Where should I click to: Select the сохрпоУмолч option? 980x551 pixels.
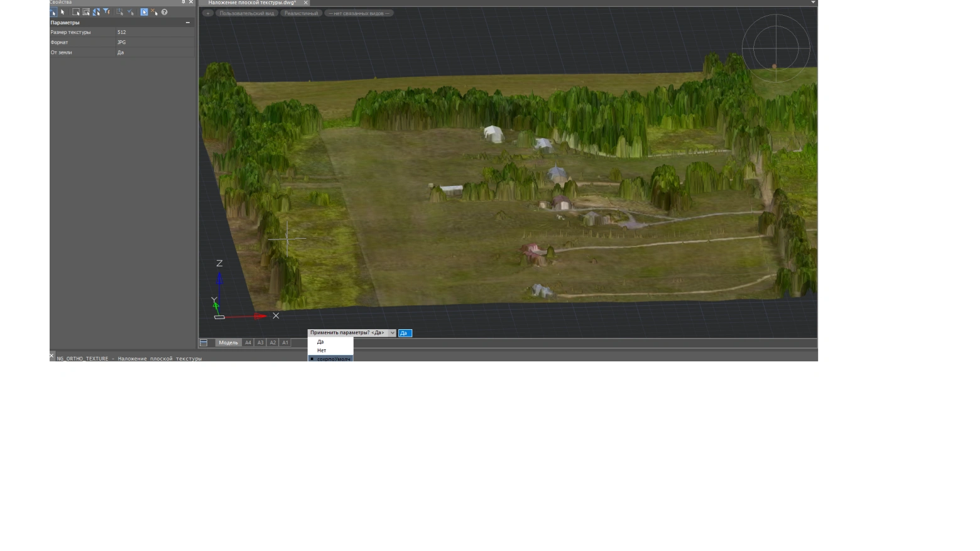pos(333,359)
